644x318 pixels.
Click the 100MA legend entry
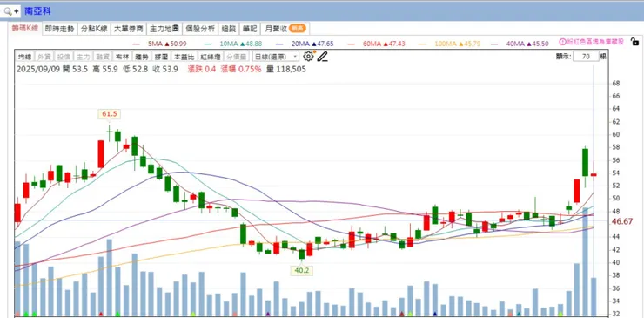click(449, 44)
